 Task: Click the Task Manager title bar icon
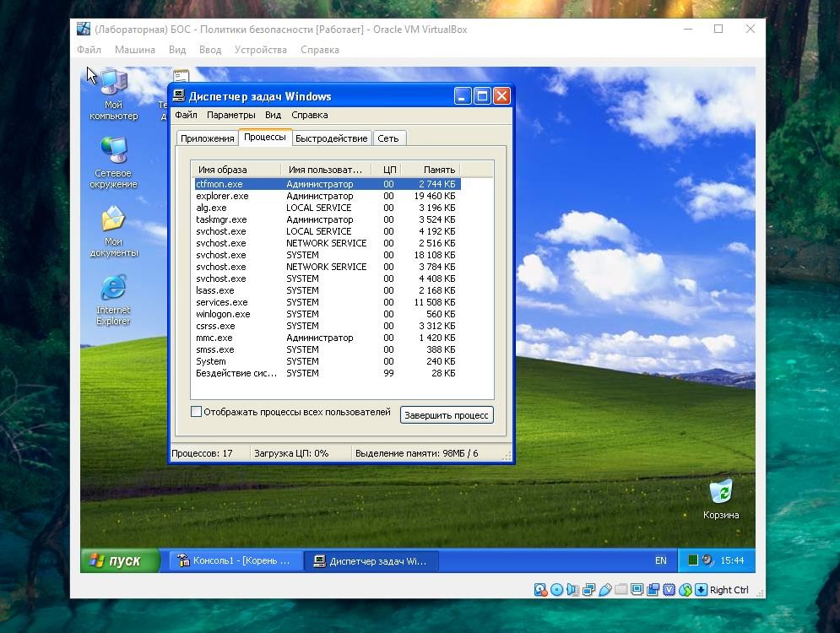click(x=179, y=96)
